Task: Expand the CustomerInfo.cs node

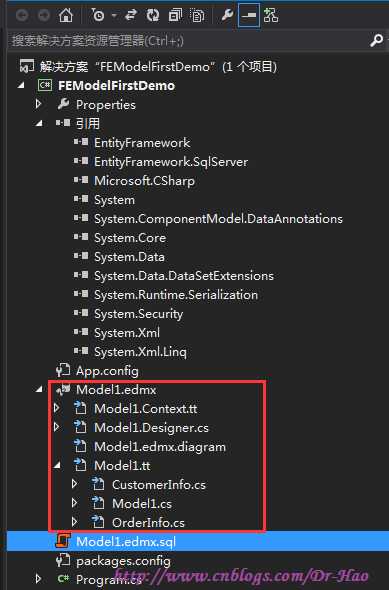Action: click(74, 484)
